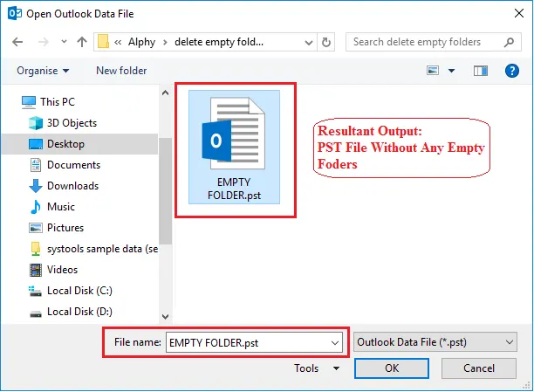Expand the Tools dropdown arrow

336,368
